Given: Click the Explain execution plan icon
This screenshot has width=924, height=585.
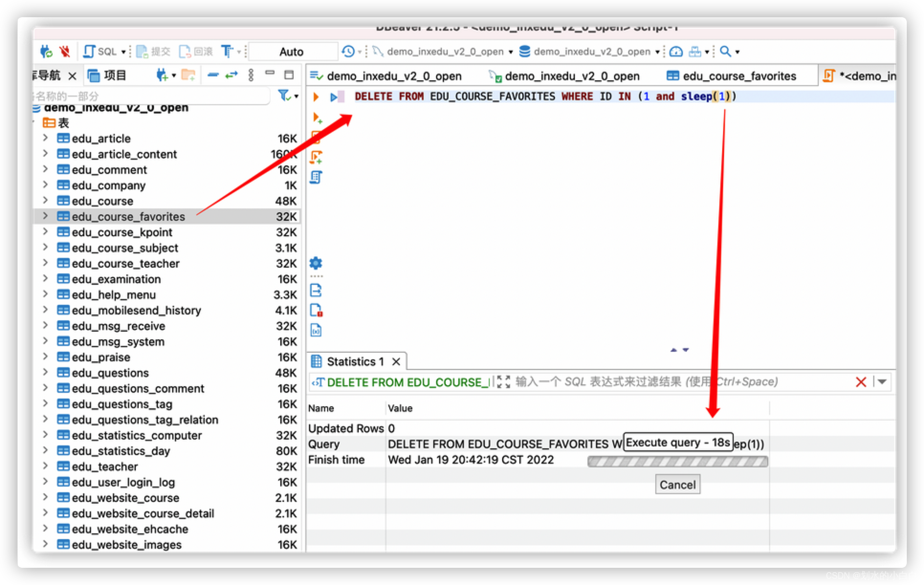Looking at the screenshot, I should [316, 177].
